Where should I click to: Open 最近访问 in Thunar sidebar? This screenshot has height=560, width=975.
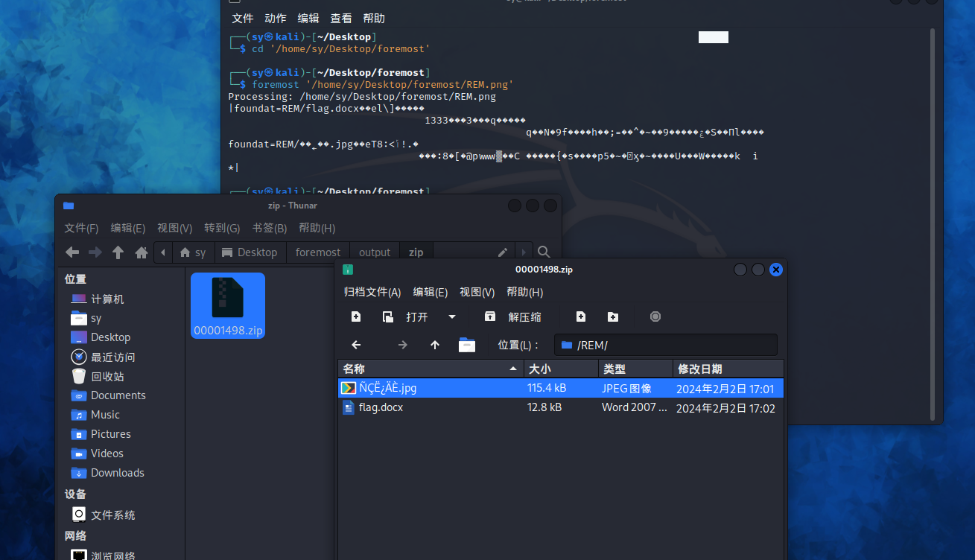pos(103,357)
